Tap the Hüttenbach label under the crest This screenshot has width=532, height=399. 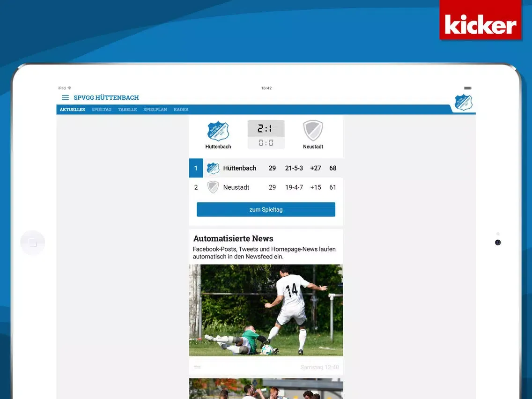[x=218, y=147]
